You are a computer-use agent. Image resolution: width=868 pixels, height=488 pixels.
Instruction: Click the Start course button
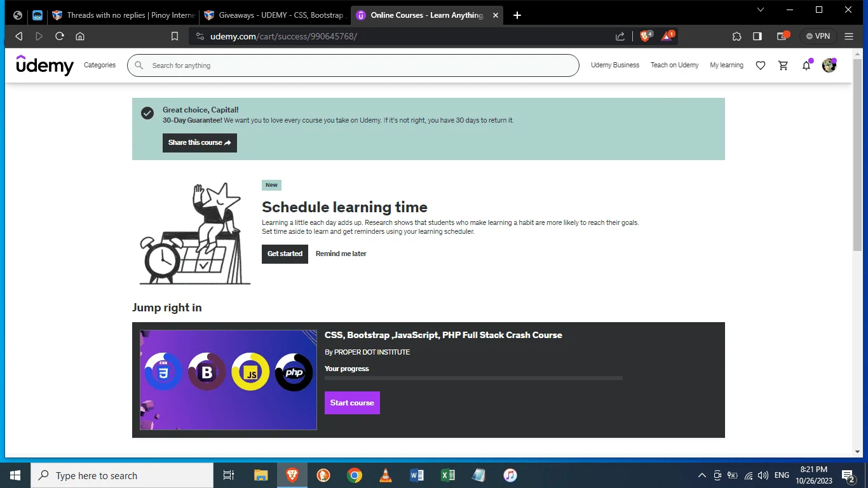tap(352, 403)
